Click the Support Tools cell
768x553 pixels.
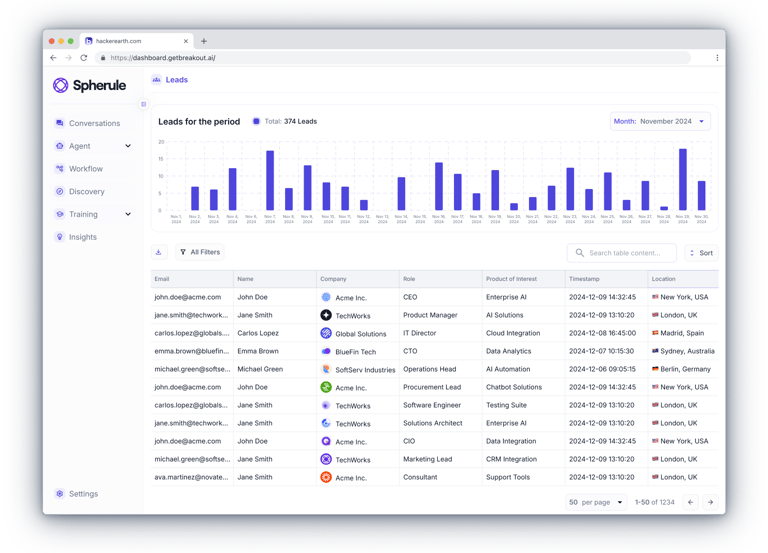tap(508, 477)
